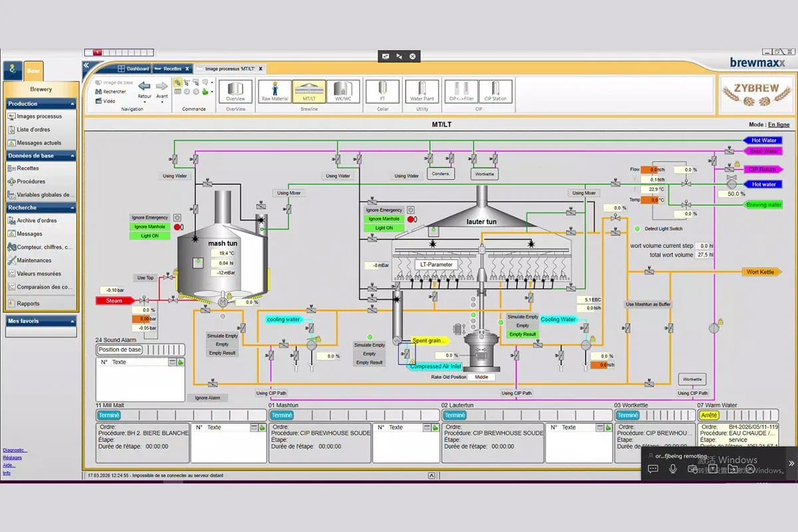The height and width of the screenshot is (532, 798).
Task: Open the Raw Material brewline view
Action: (x=275, y=91)
